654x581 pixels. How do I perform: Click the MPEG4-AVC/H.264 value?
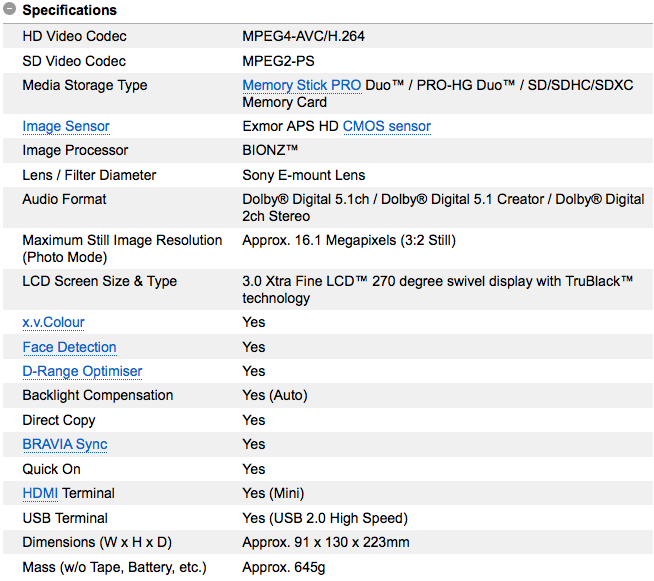point(303,36)
